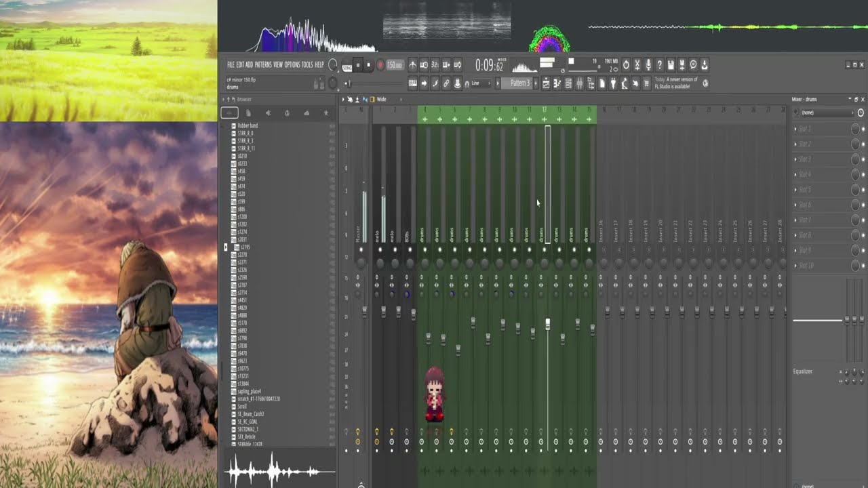Open the browser favorites star tab
Viewport: 868px width, 488px height.
click(325, 113)
